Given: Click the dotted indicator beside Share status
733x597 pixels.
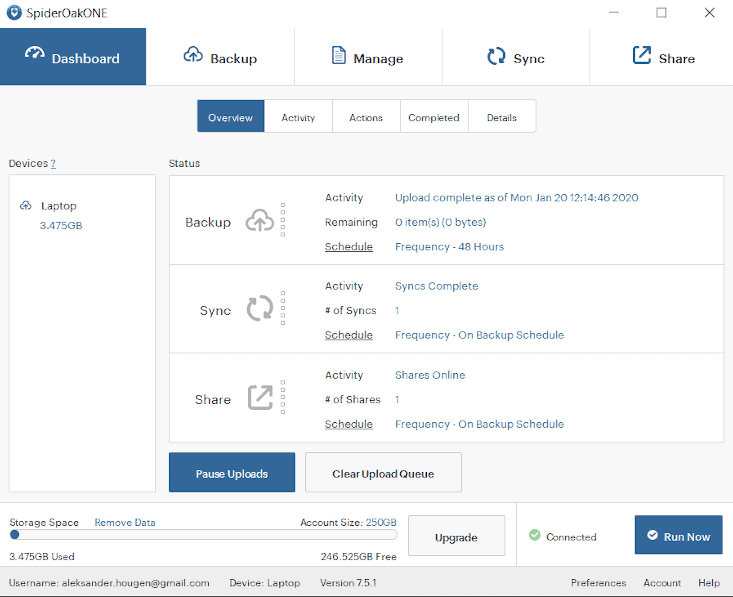Looking at the screenshot, I should tap(283, 397).
